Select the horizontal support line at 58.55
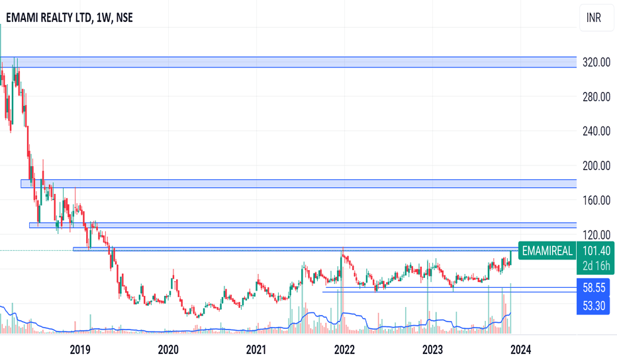This screenshot has height=364, width=617. (x=451, y=288)
